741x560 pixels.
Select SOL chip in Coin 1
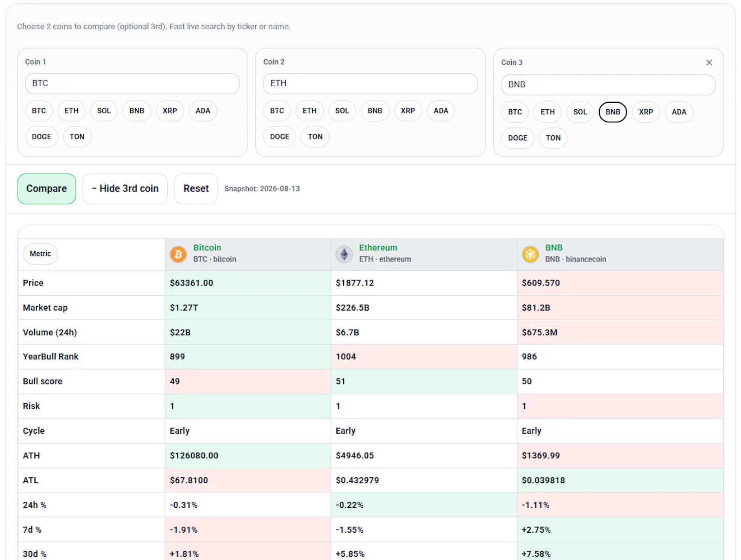pyautogui.click(x=104, y=111)
